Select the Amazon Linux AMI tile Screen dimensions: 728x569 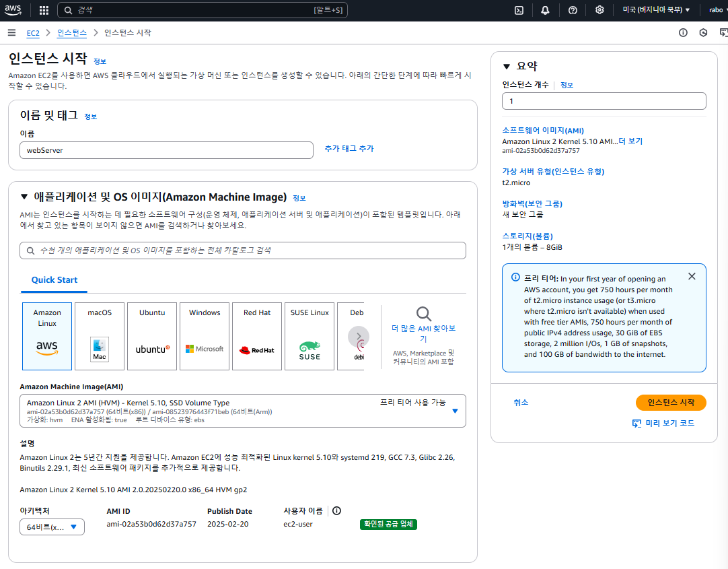point(47,336)
